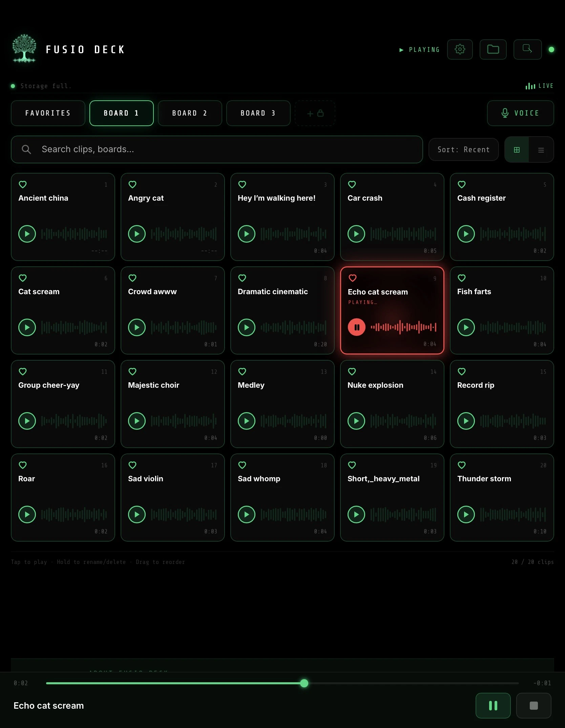Play the Majestic choir clip
Image resolution: width=565 pixels, height=728 pixels.
pos(137,421)
